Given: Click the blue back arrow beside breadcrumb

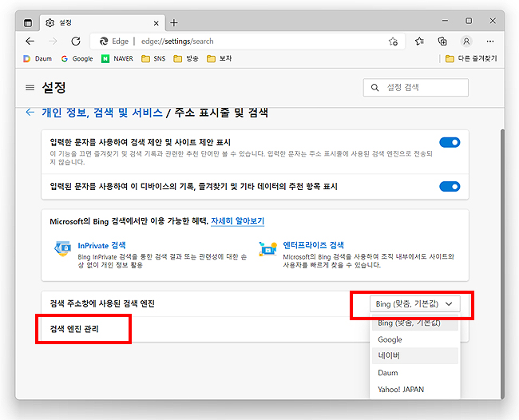Looking at the screenshot, I should pyautogui.click(x=30, y=113).
